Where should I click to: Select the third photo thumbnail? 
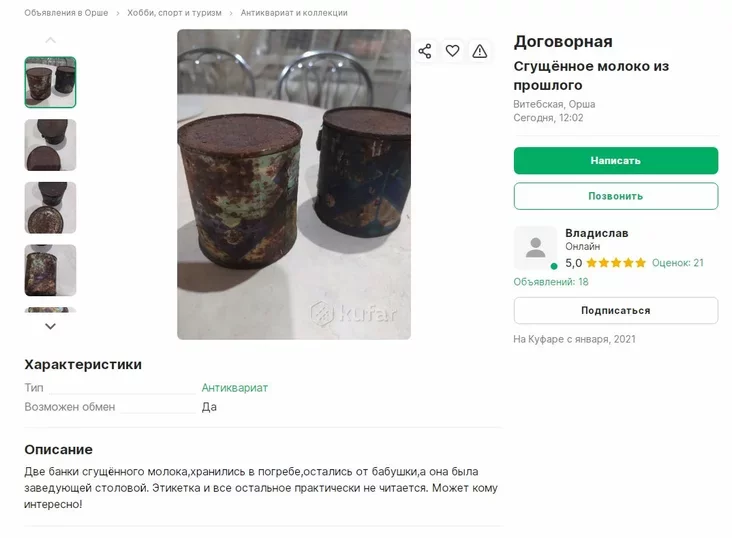[50, 208]
